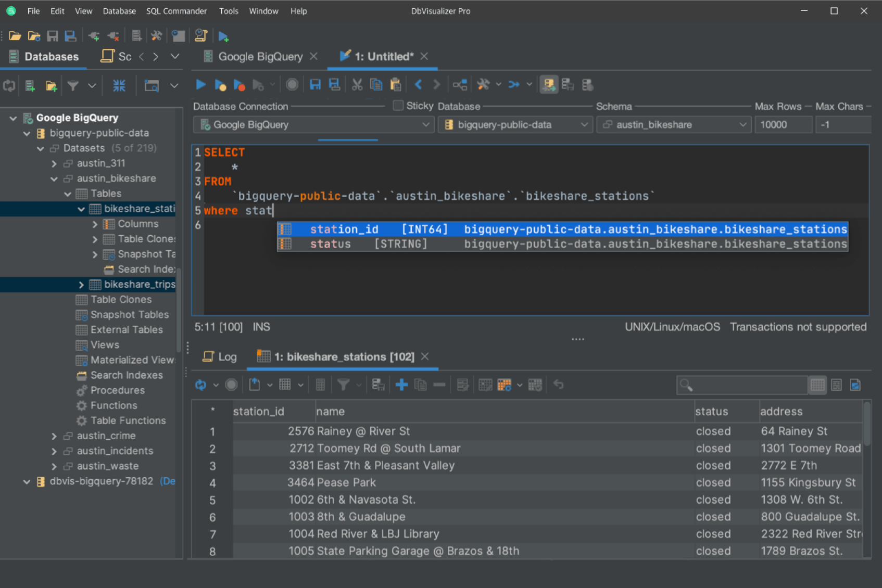The width and height of the screenshot is (882, 588).
Task: Toggle the rightmost result view mode icon
Action: click(855, 385)
